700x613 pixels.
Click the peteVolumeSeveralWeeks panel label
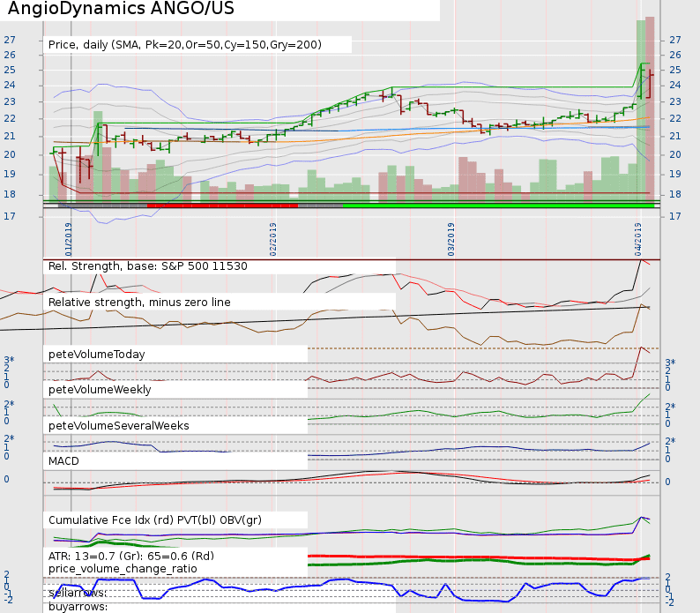tap(118, 425)
